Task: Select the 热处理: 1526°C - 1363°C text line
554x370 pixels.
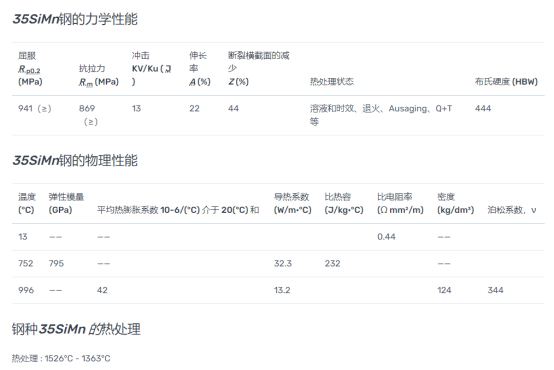Action: point(61,358)
